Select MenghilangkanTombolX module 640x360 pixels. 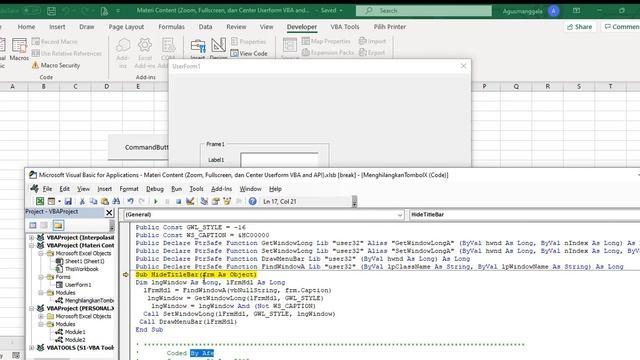[x=84, y=301]
